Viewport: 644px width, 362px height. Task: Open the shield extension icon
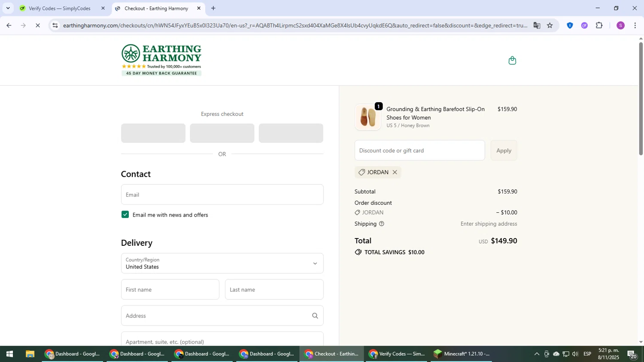pos(570,25)
